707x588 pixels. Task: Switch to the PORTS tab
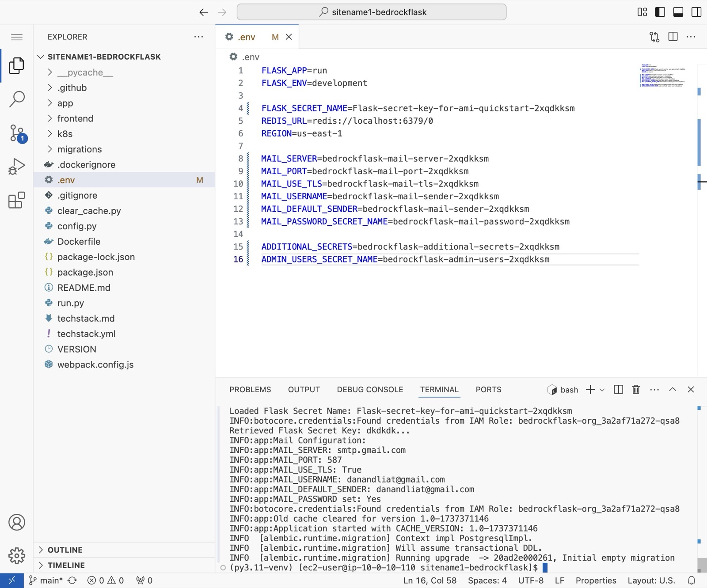488,390
